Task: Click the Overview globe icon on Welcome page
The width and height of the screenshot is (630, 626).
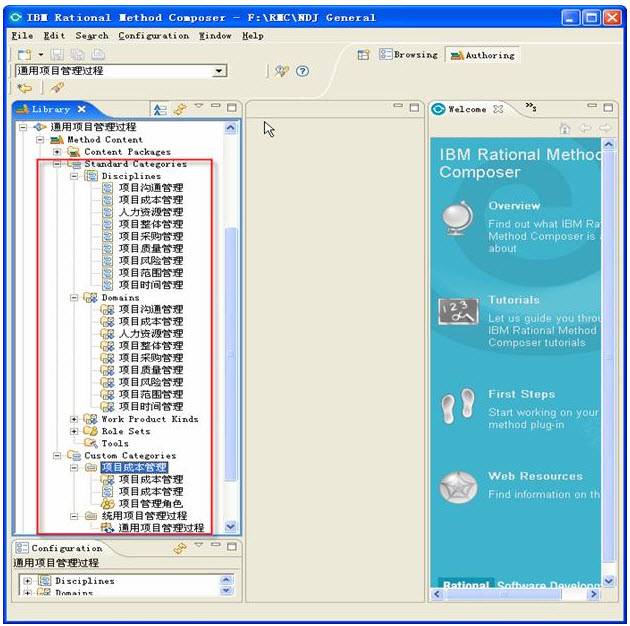Action: (458, 217)
